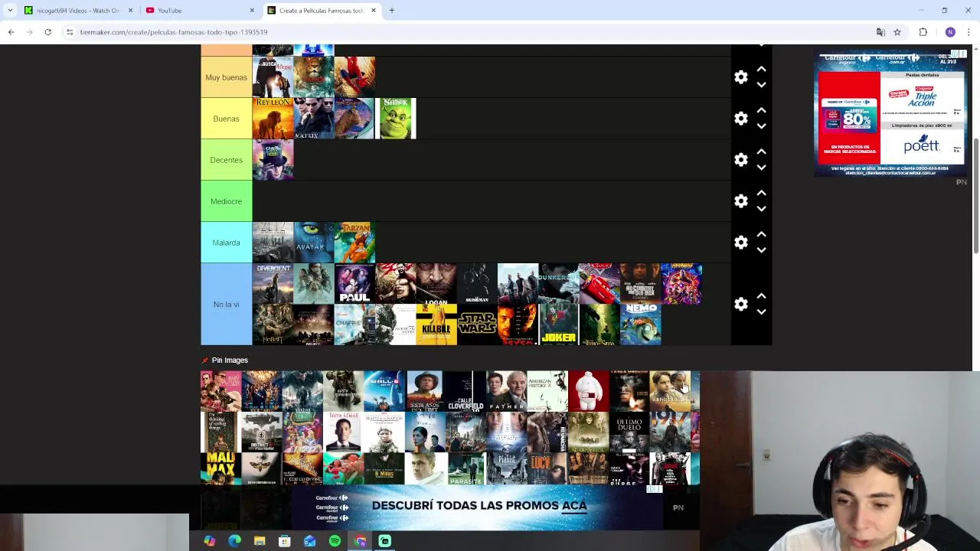Click the Malarda cyan tier label

(226, 243)
